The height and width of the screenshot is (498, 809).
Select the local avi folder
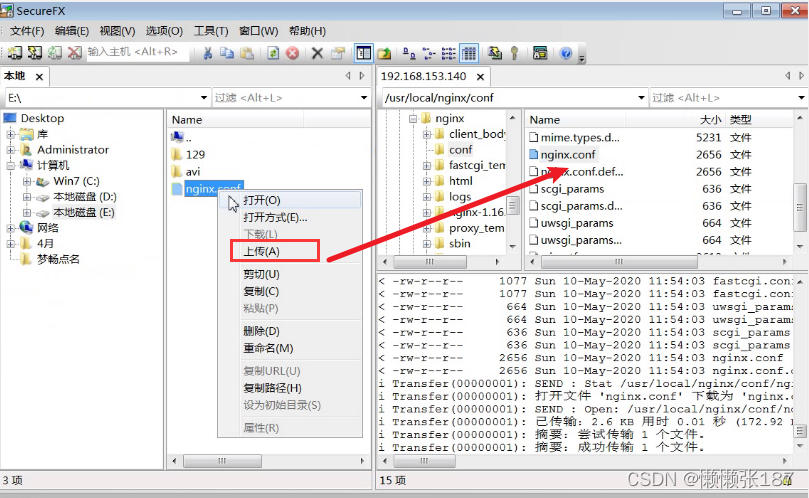(x=192, y=171)
